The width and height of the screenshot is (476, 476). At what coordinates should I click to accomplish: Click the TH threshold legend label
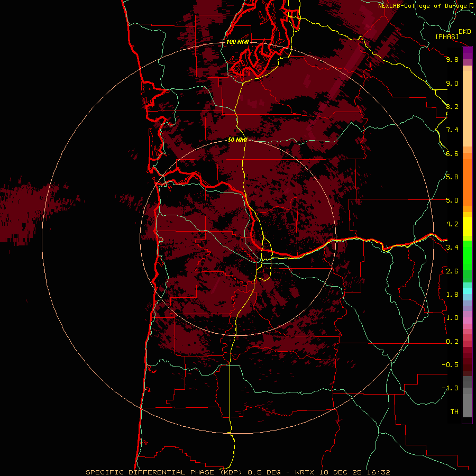pos(454,412)
